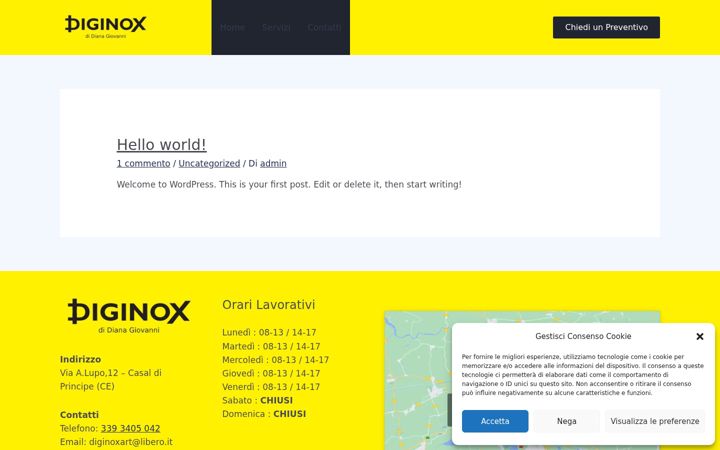Accept cookies with the Accetta button
This screenshot has width=720, height=450.
[495, 421]
